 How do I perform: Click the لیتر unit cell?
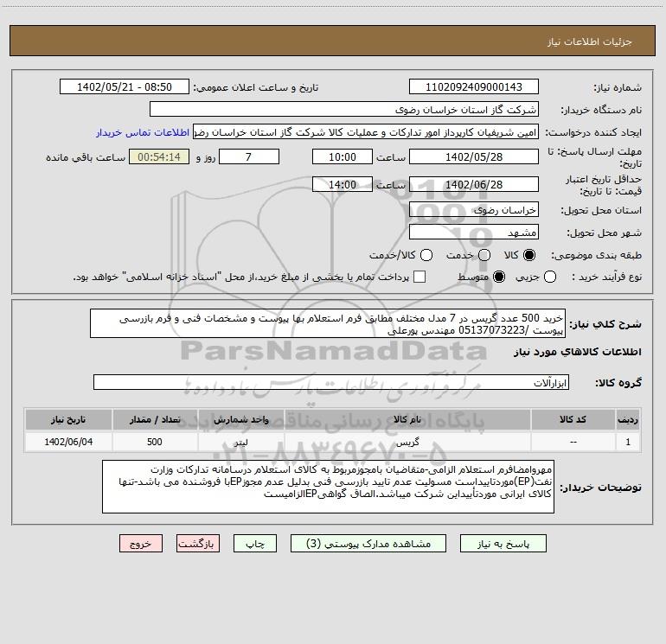[x=240, y=442]
